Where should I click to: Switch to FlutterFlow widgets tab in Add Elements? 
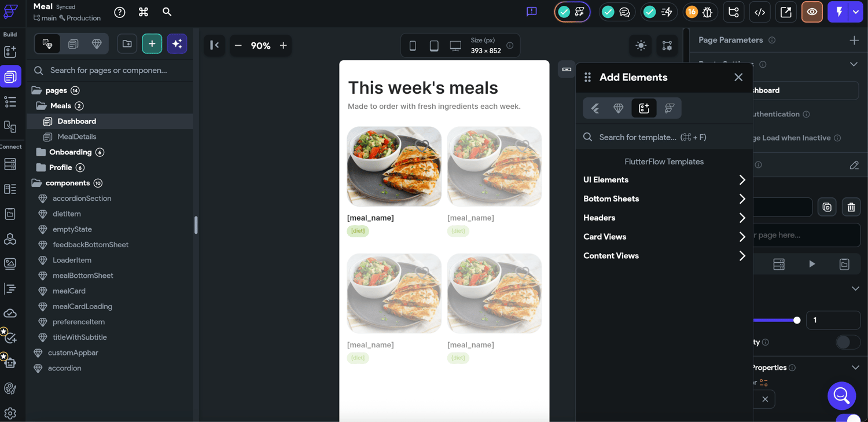[595, 108]
